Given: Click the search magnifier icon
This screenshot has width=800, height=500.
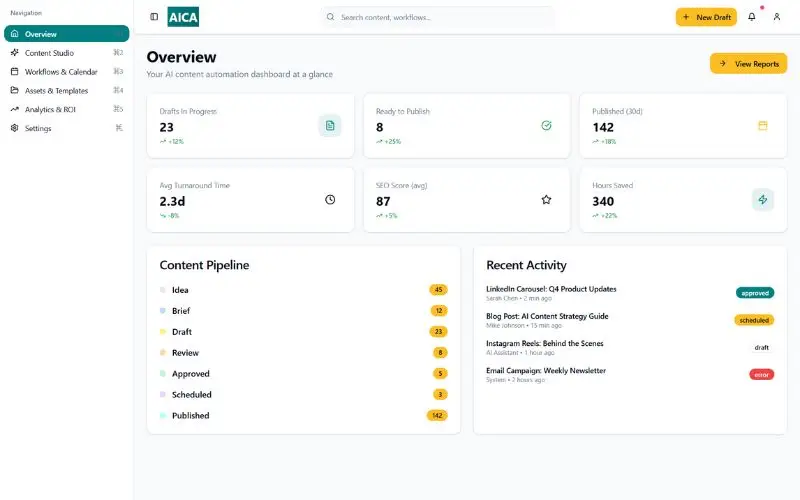Looking at the screenshot, I should 331,17.
